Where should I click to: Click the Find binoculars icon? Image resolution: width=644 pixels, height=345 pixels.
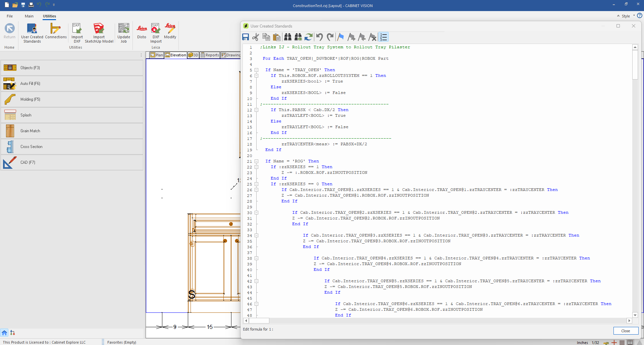pyautogui.click(x=288, y=37)
